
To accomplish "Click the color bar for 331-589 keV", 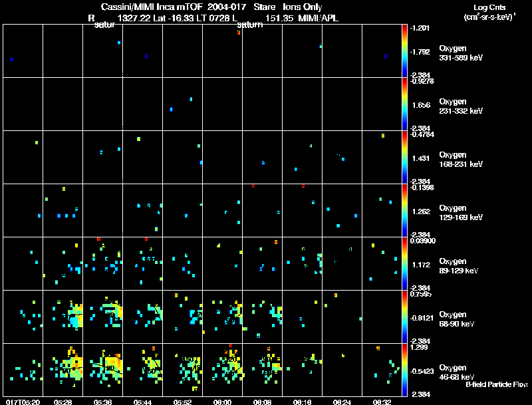I will point(404,51).
